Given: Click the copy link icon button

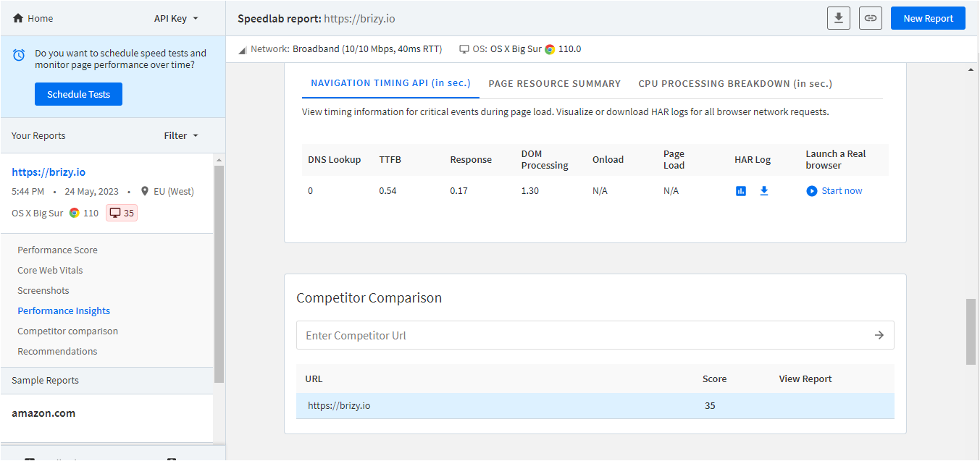Looking at the screenshot, I should pyautogui.click(x=871, y=18).
